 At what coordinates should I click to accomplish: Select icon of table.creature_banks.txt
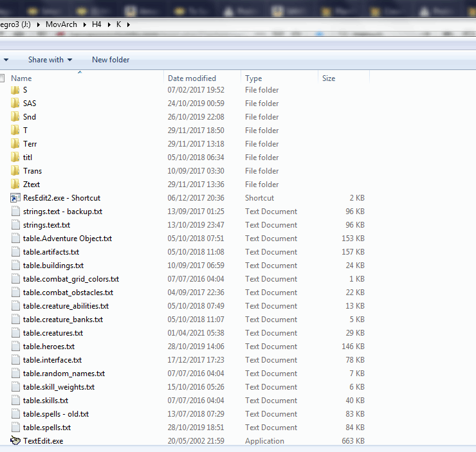[x=15, y=320]
